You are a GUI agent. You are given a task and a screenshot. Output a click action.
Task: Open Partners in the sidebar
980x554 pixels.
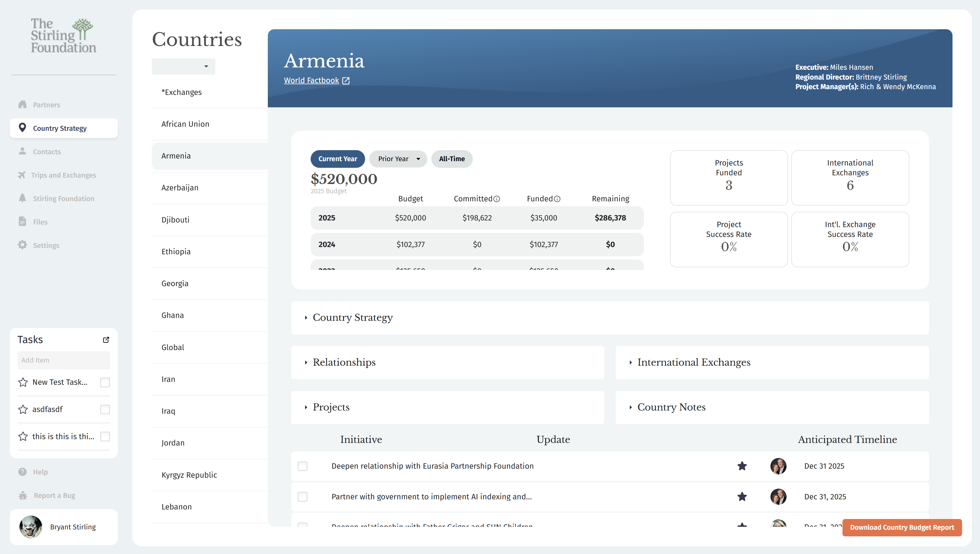pos(46,105)
